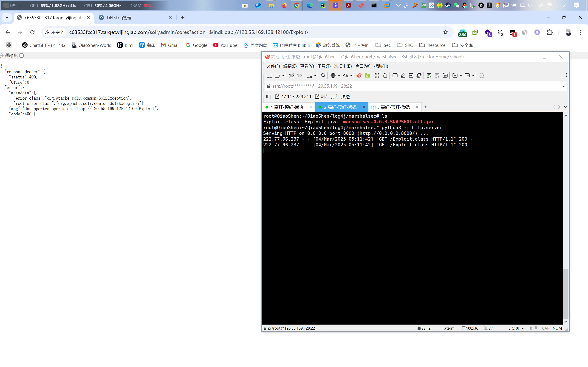
Task: Click the Xshell reconnect link icon
Action: point(299,75)
